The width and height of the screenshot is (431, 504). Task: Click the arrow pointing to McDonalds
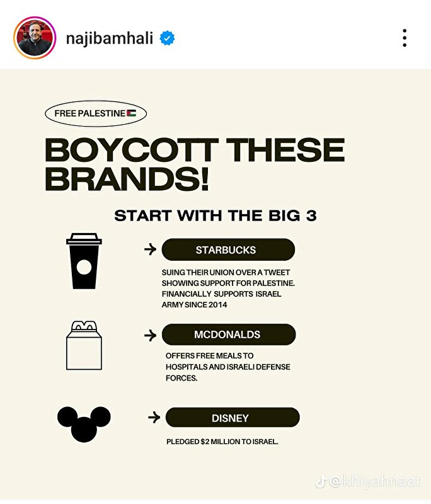150,335
